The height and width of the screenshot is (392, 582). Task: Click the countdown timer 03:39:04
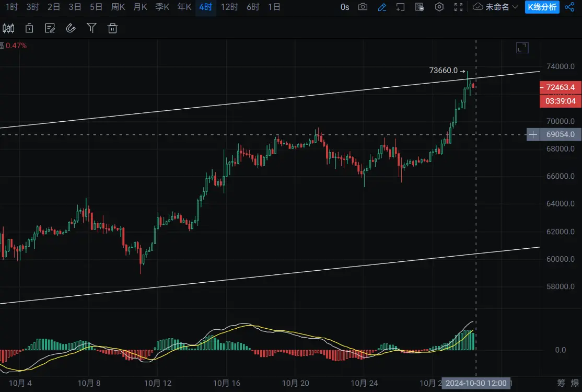click(x=561, y=101)
